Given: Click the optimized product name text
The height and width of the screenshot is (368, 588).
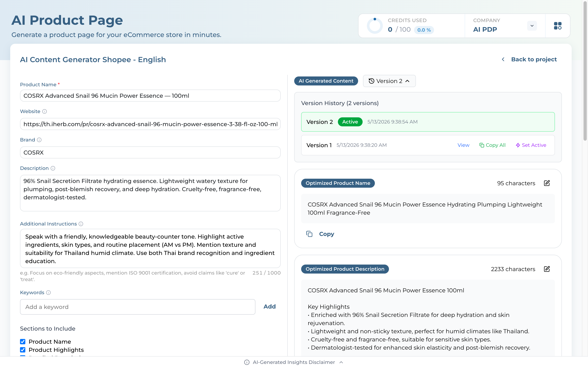Looking at the screenshot, I should (x=425, y=209).
